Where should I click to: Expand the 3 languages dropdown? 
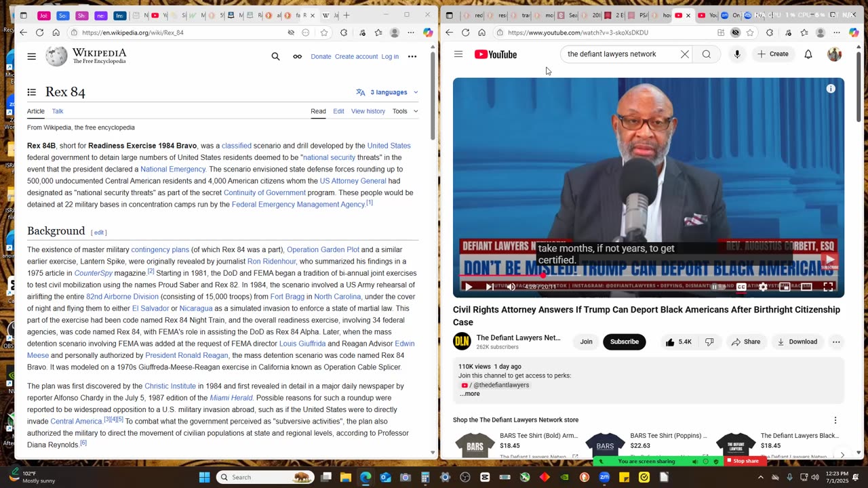[387, 92]
